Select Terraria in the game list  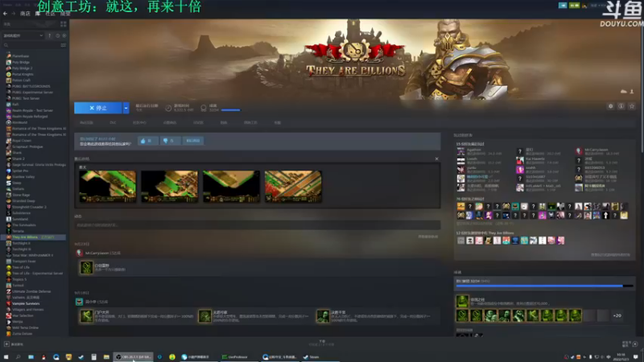pyautogui.click(x=18, y=231)
